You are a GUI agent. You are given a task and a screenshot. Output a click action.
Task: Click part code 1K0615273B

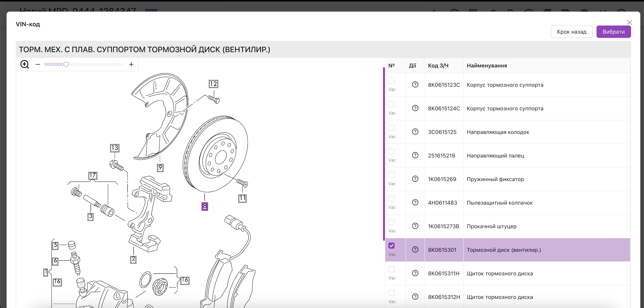click(x=443, y=226)
